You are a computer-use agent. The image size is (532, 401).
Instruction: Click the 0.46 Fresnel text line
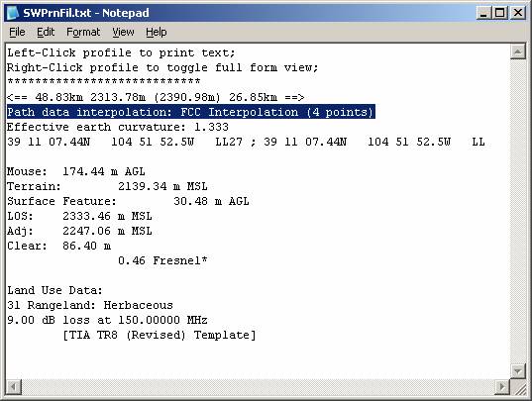coord(162,260)
